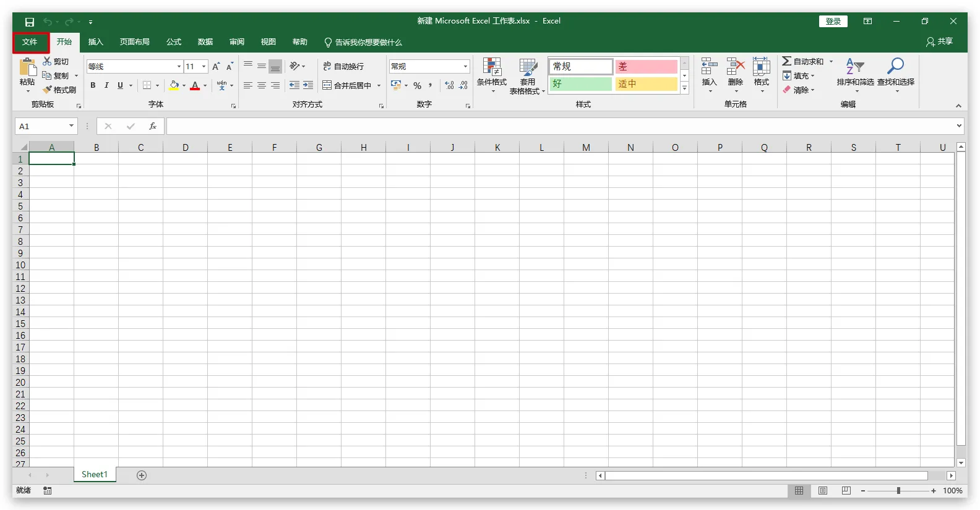Viewport: 980px width, 510px height.
Task: Click the Insert Function fx icon
Action: 152,126
